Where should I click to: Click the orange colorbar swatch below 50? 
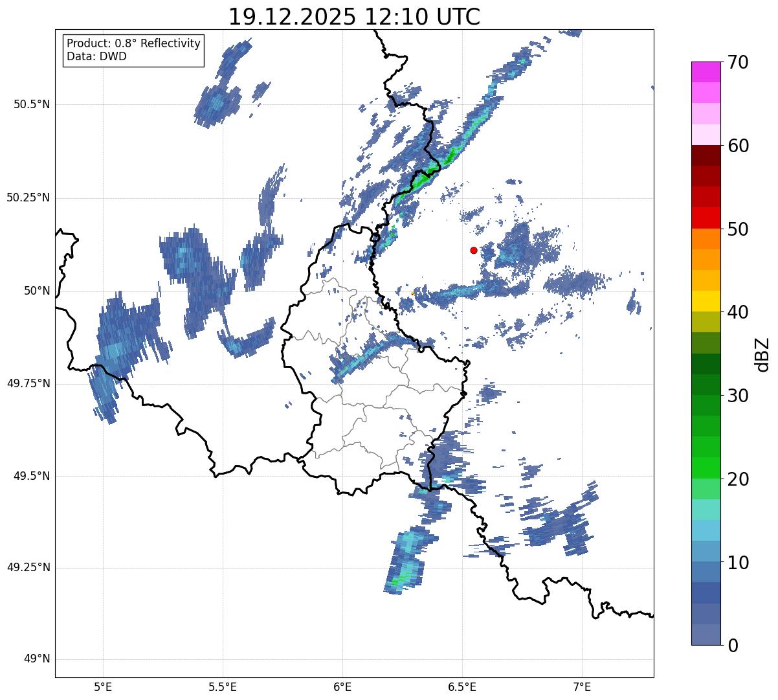click(x=706, y=239)
